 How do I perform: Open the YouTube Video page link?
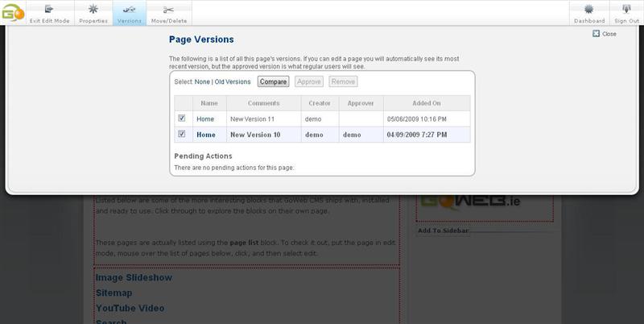point(130,308)
